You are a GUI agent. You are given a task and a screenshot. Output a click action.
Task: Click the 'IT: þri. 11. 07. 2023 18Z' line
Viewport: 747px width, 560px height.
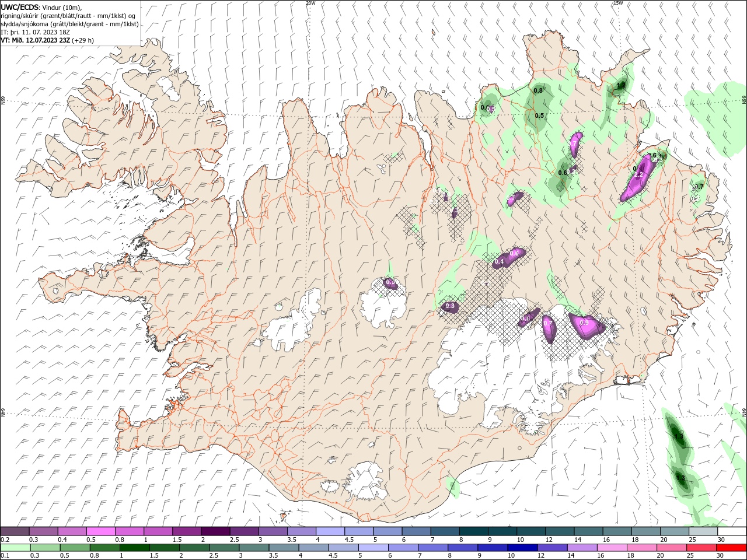pyautogui.click(x=36, y=32)
